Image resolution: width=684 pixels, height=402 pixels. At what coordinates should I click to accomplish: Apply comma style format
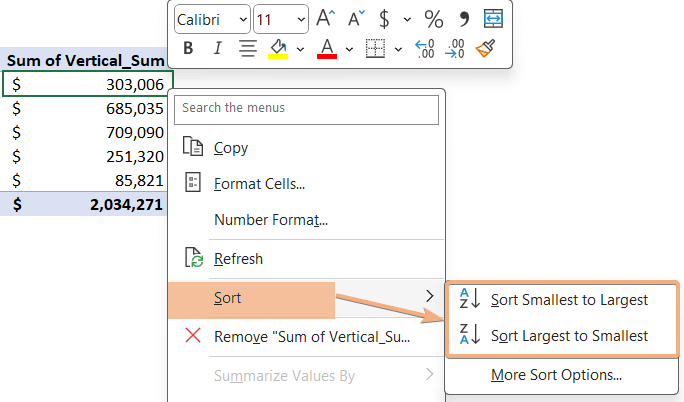pos(464,19)
